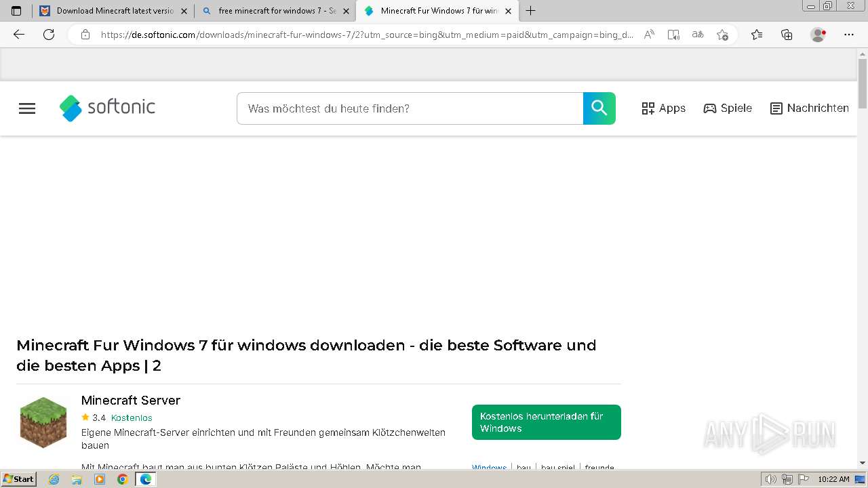
Task: Open Collections icon in toolbar
Action: (787, 35)
